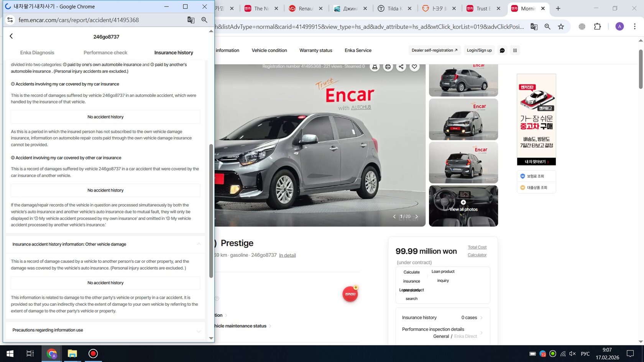Click the red floating Encar button
Screen dimensions: 644x362
pyautogui.click(x=350, y=294)
